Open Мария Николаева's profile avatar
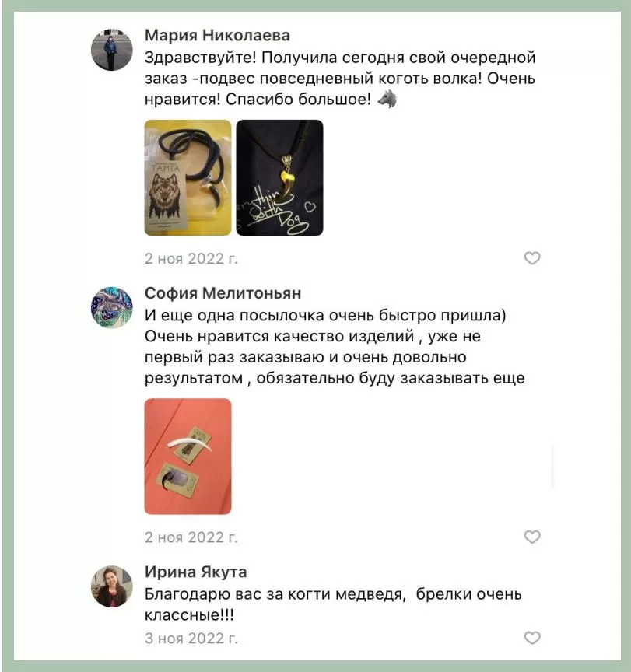 coord(112,50)
